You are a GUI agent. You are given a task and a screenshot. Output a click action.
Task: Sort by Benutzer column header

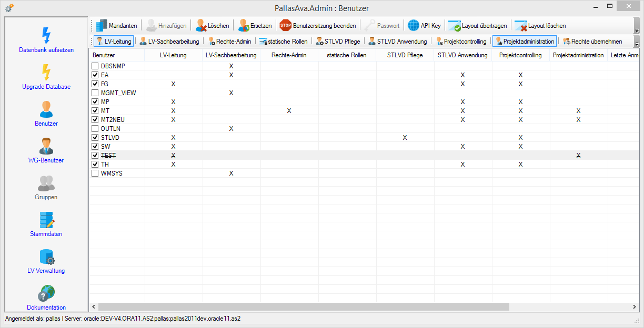tap(117, 55)
